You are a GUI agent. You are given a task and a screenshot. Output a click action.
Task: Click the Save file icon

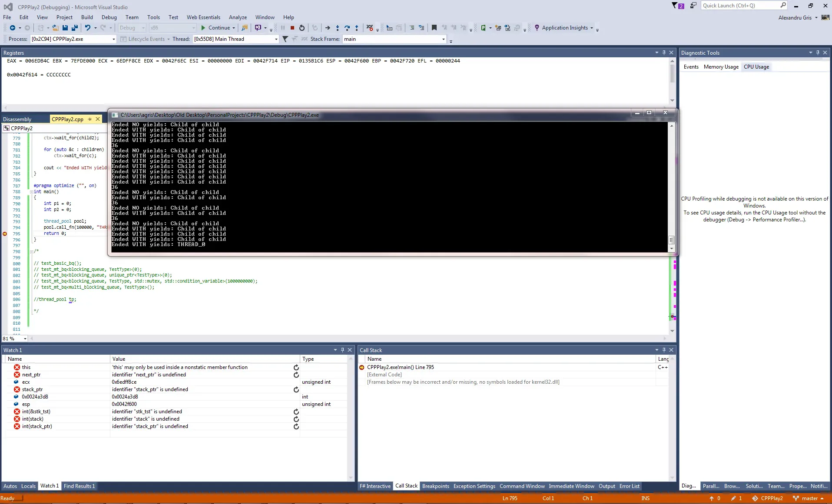point(65,28)
